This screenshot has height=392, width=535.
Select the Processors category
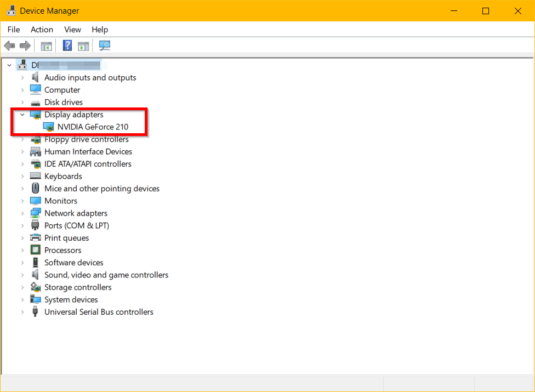point(61,250)
